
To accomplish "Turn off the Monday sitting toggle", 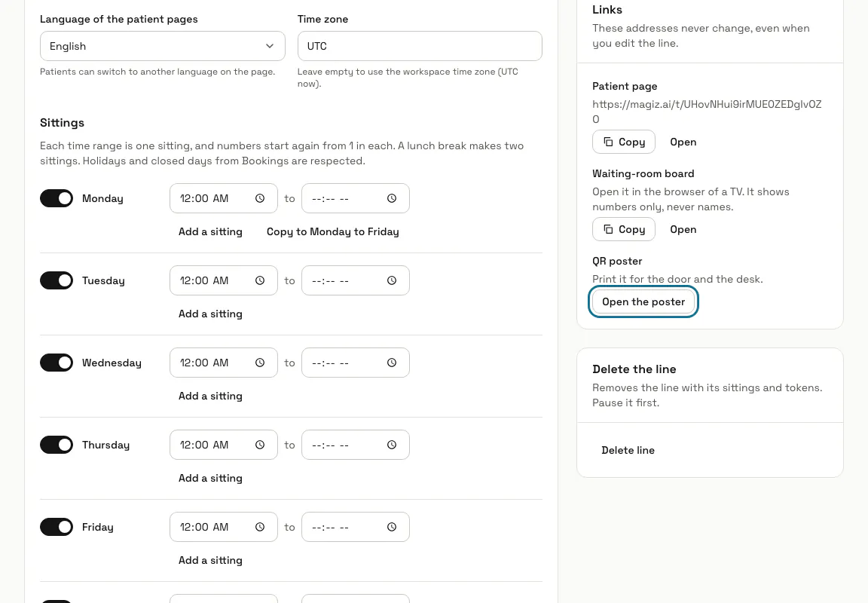I will coord(57,198).
